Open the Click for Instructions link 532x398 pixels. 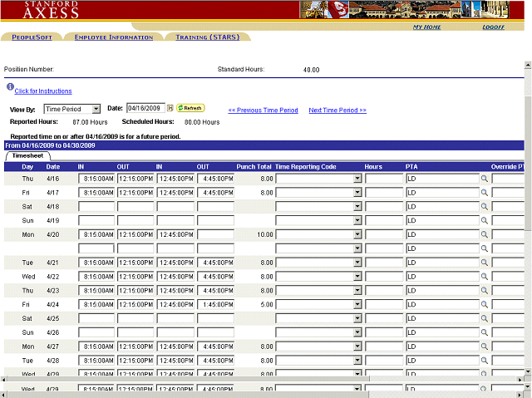coord(43,91)
